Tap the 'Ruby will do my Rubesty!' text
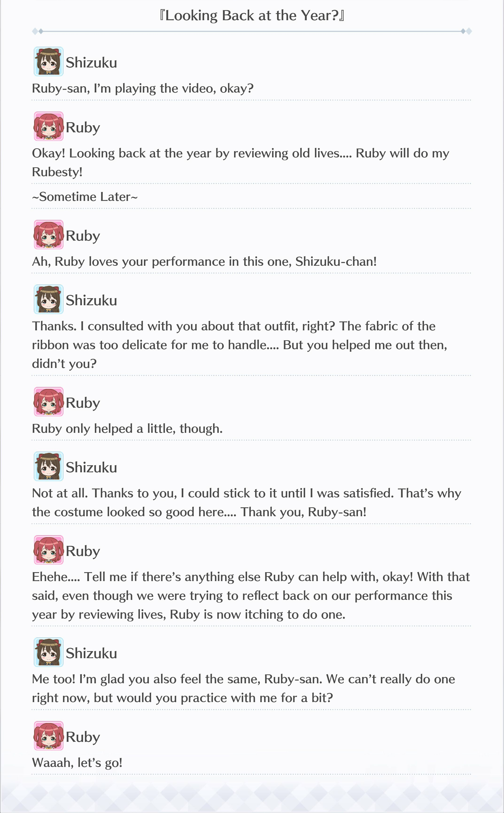Image resolution: width=504 pixels, height=813 pixels. pyautogui.click(x=240, y=163)
